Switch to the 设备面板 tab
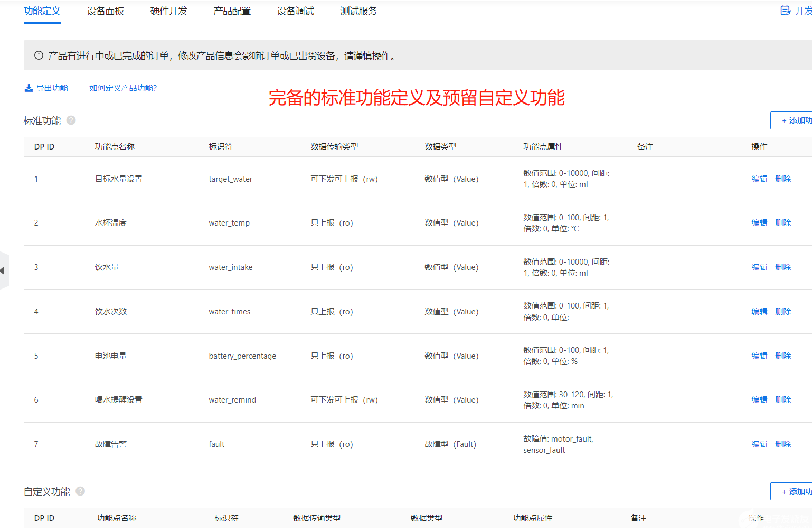 coord(106,11)
